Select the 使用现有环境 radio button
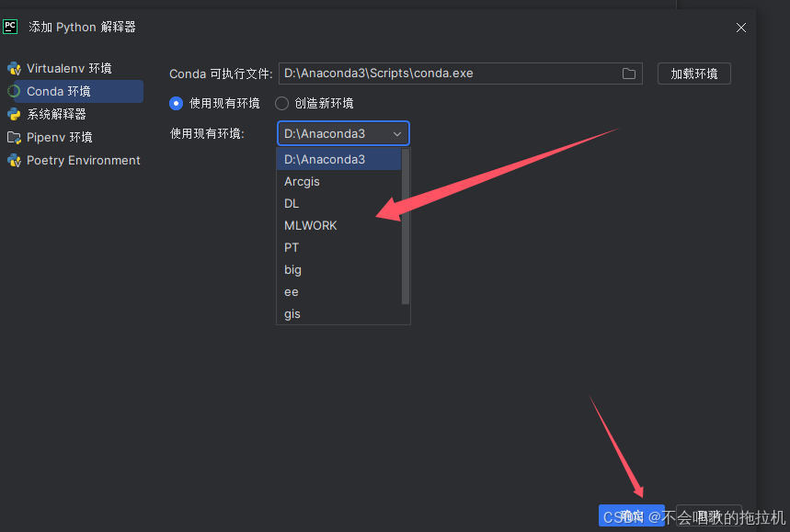The width and height of the screenshot is (790, 532). click(x=176, y=103)
